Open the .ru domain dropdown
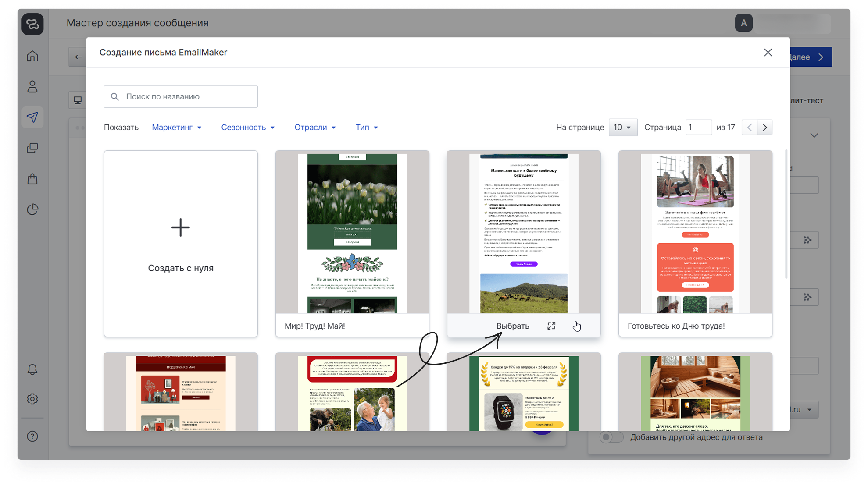Image resolution: width=868 pixels, height=486 pixels. click(804, 409)
